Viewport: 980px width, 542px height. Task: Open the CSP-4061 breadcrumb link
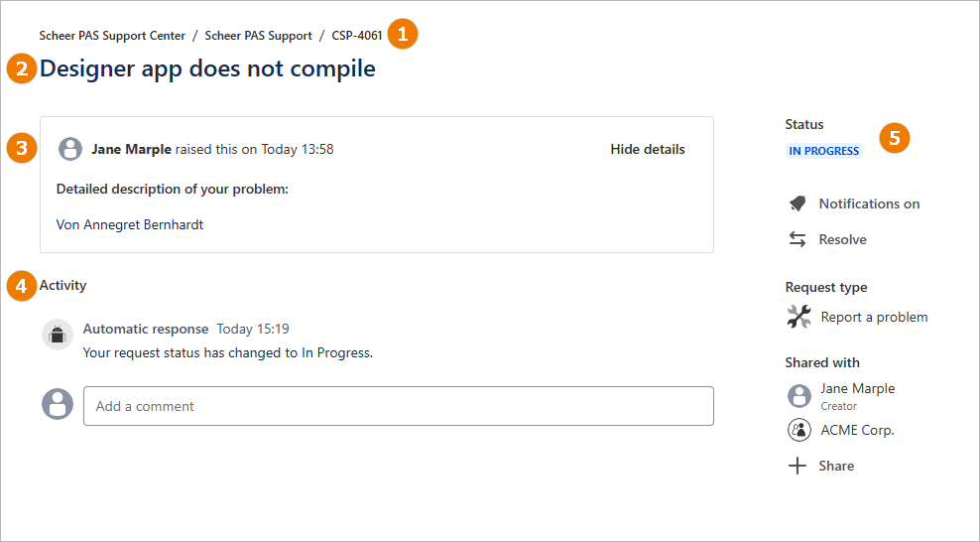click(x=357, y=36)
